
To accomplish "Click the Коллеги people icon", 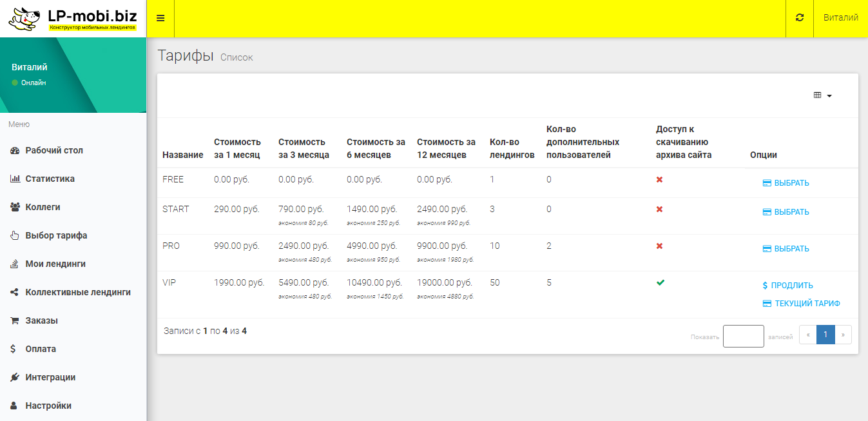I will click(x=15, y=207).
